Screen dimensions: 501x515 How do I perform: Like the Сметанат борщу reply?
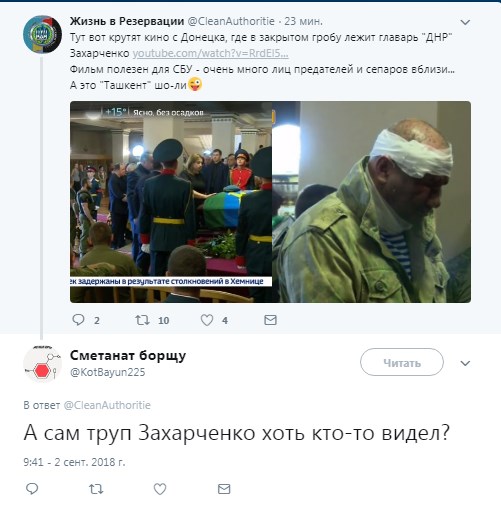click(160, 489)
